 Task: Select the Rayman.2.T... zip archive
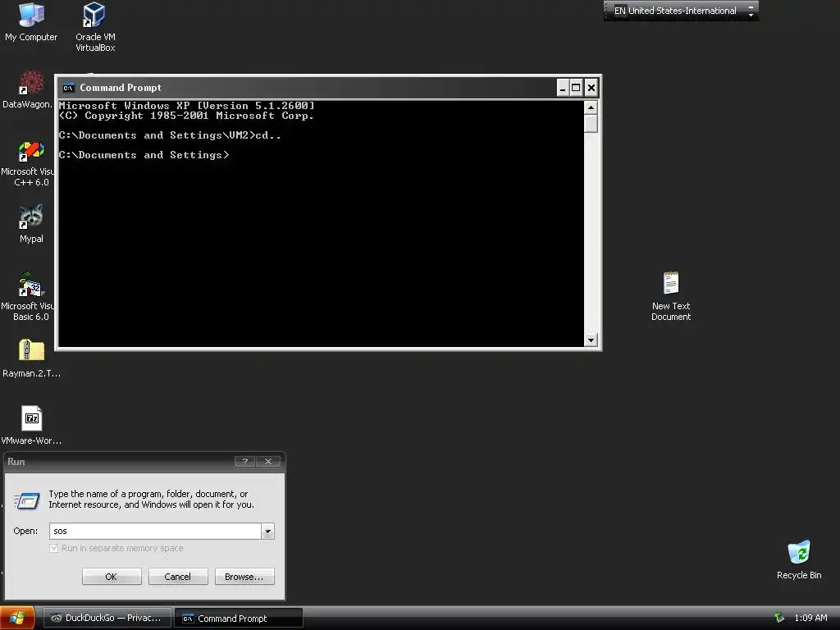[31, 358]
